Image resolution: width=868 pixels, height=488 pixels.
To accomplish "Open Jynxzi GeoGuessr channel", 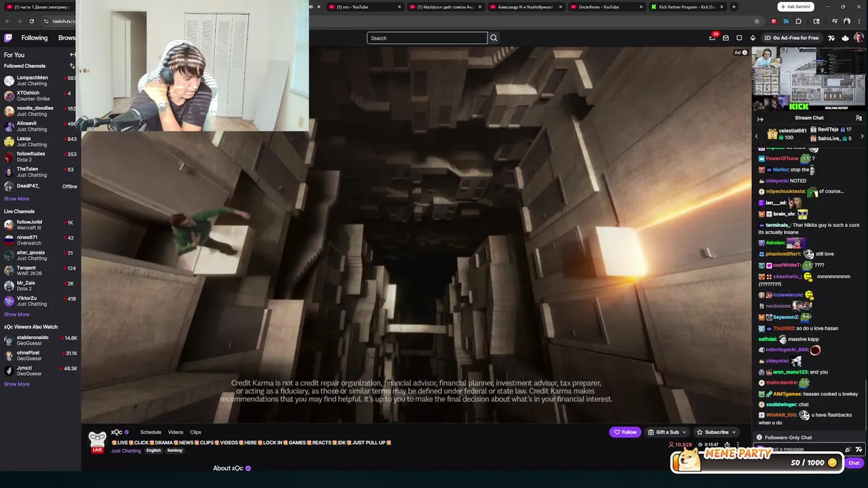I will click(40, 371).
